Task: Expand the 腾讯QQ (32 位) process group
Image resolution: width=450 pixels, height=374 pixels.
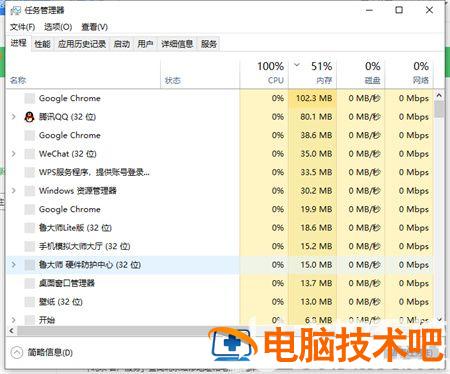Action: pyautogui.click(x=14, y=117)
